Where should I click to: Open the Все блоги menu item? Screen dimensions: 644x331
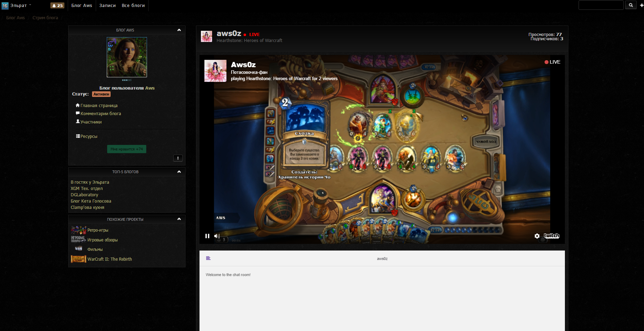pos(133,6)
